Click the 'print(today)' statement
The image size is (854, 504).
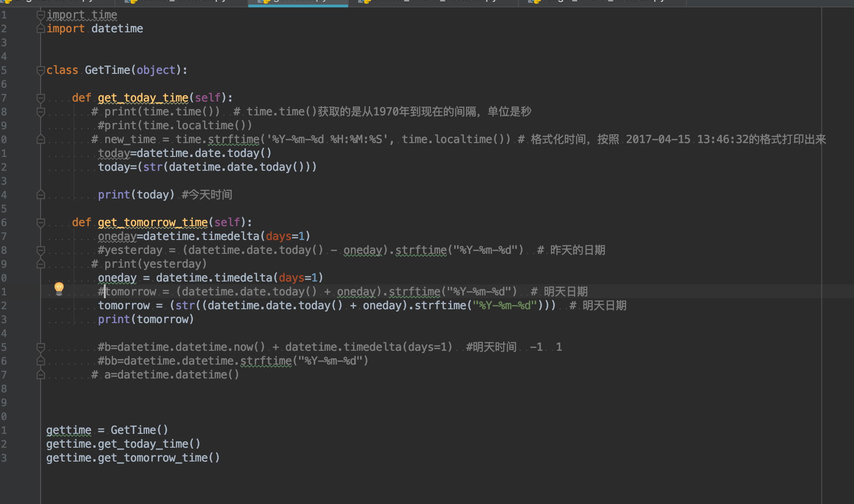coord(136,195)
